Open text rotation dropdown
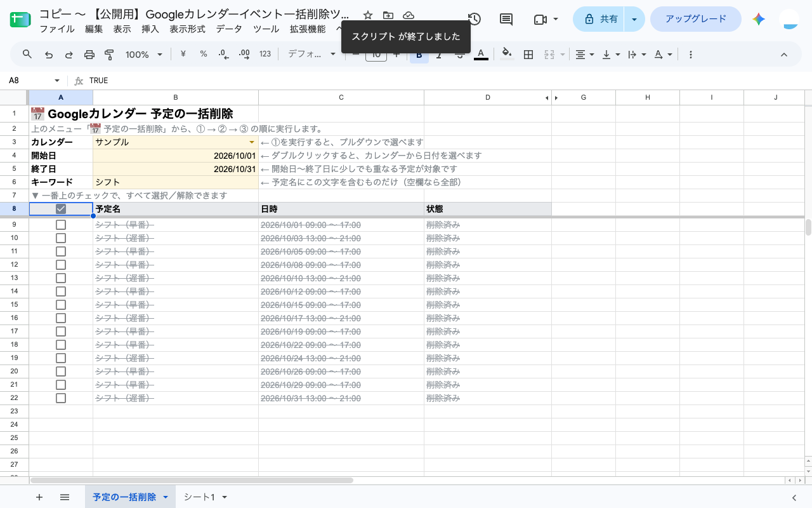Viewport: 812px width, 508px height. coord(662,55)
